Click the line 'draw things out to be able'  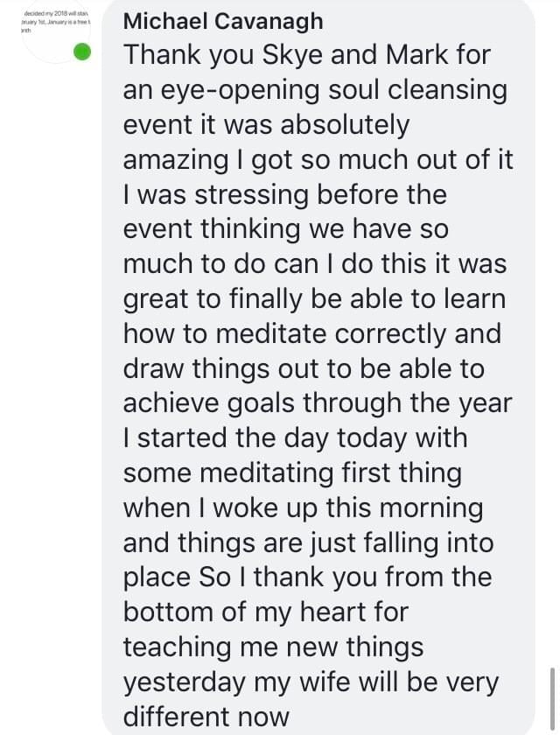[x=303, y=369]
